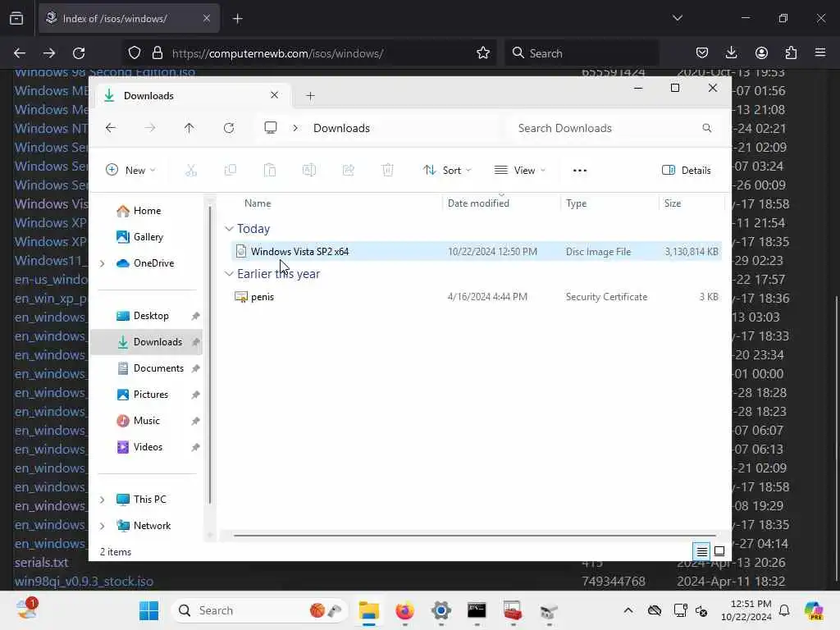Sort by Name column header

pyautogui.click(x=258, y=203)
